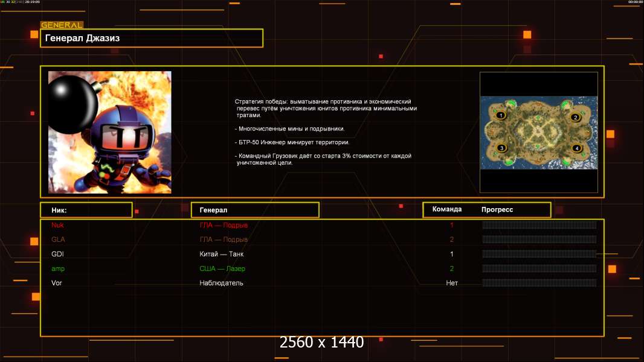This screenshot has height=362, width=644.
Task: Click the 'Команда' column header
Action: tap(447, 209)
